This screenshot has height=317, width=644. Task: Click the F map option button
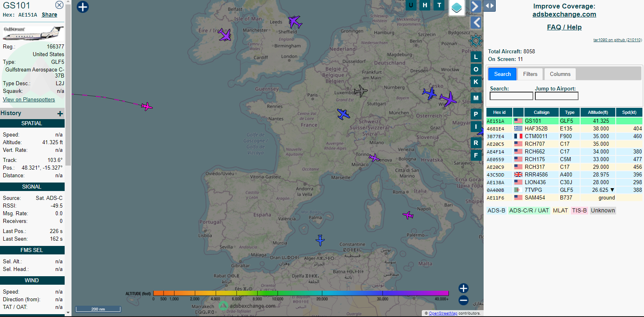476,155
